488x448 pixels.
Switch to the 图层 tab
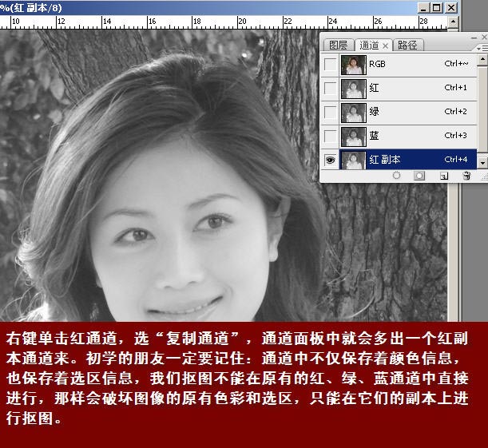pyautogui.click(x=339, y=46)
